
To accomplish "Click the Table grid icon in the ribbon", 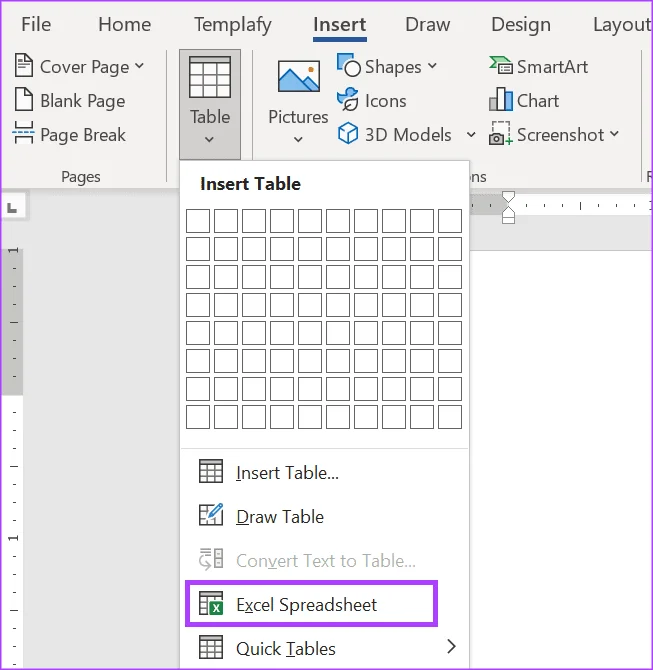I will (x=210, y=77).
